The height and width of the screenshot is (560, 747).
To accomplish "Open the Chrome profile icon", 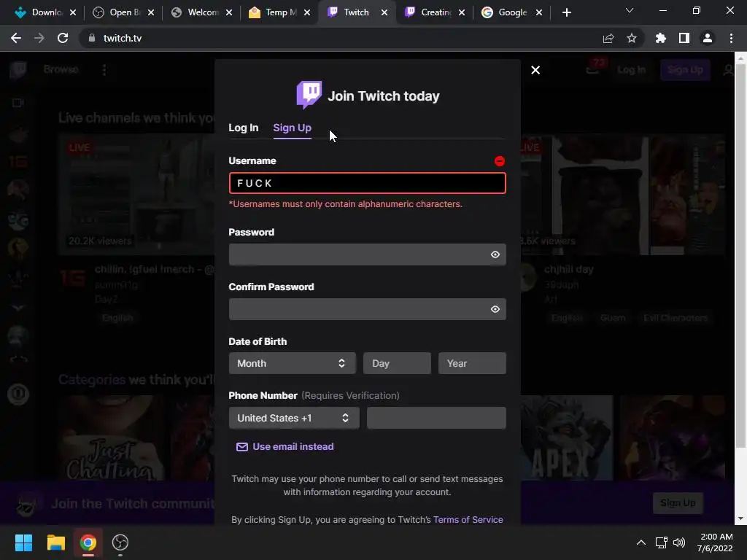I will (708, 38).
